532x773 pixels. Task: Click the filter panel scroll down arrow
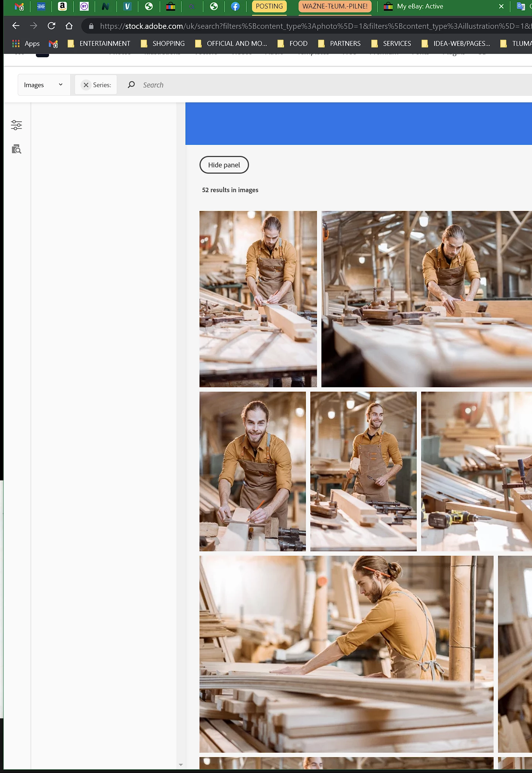[181, 765]
